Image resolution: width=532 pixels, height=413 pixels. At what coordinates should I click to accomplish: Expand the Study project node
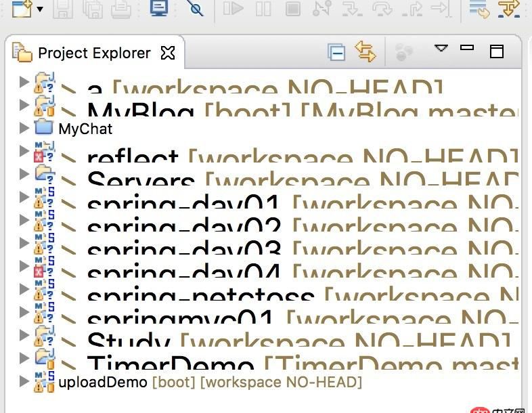click(x=24, y=336)
